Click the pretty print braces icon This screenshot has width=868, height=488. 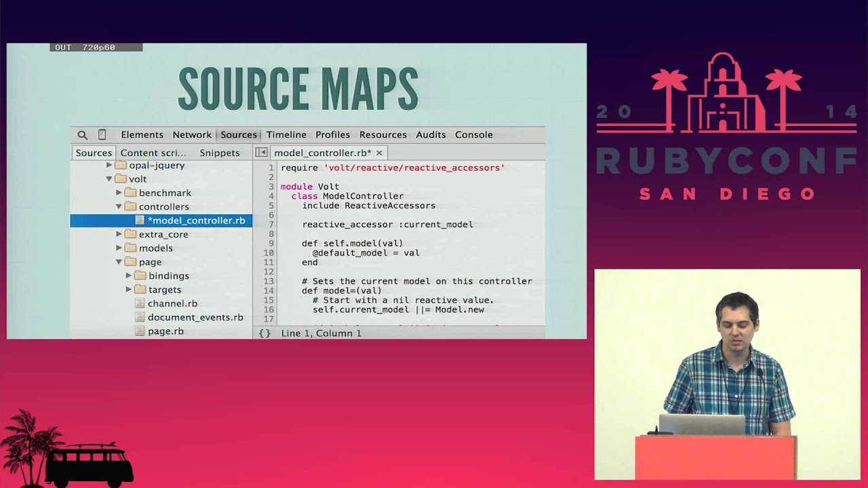coord(264,333)
